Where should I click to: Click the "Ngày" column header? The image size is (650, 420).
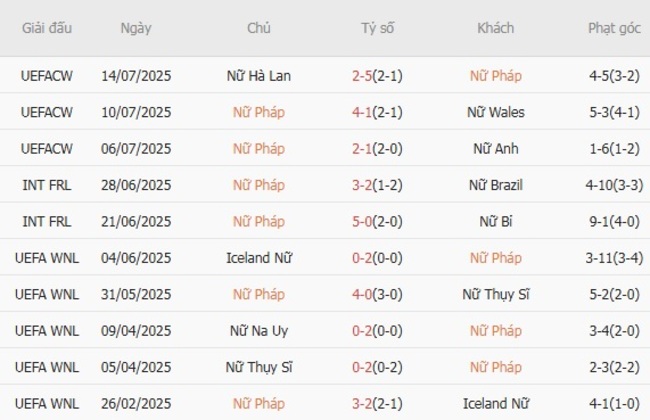click(136, 28)
